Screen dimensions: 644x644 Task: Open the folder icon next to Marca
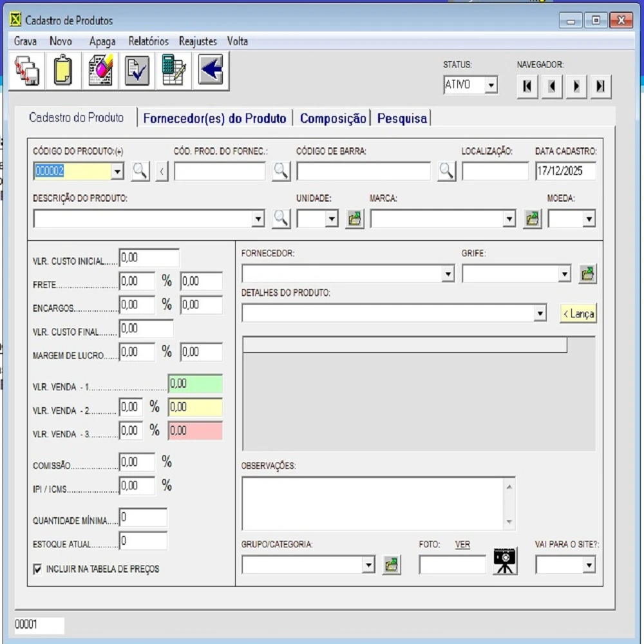[532, 219]
